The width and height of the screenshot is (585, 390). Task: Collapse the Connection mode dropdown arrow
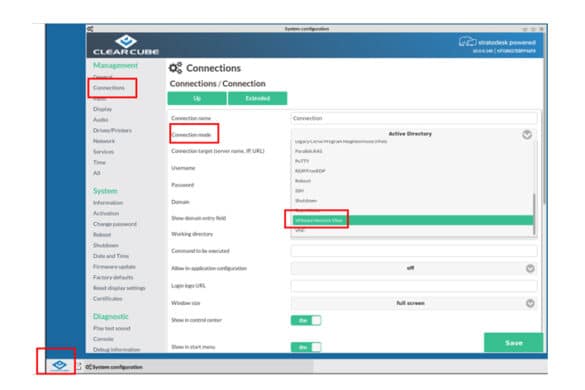click(527, 134)
